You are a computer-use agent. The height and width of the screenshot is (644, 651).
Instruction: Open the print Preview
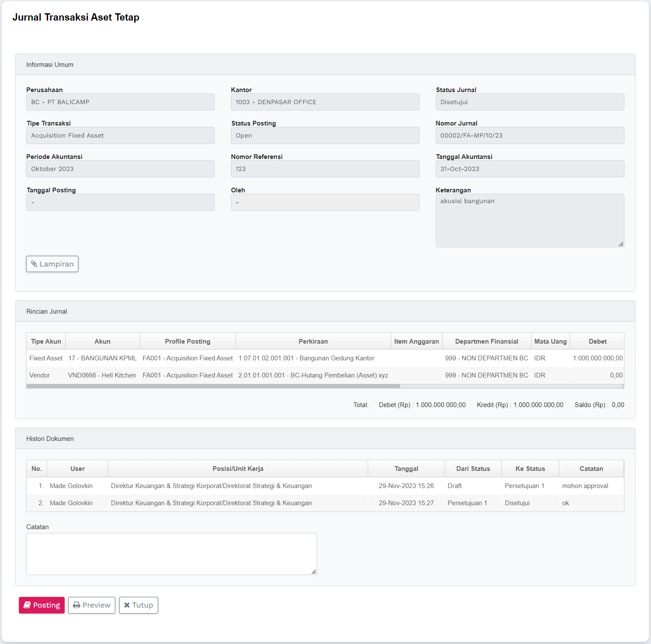tap(92, 605)
